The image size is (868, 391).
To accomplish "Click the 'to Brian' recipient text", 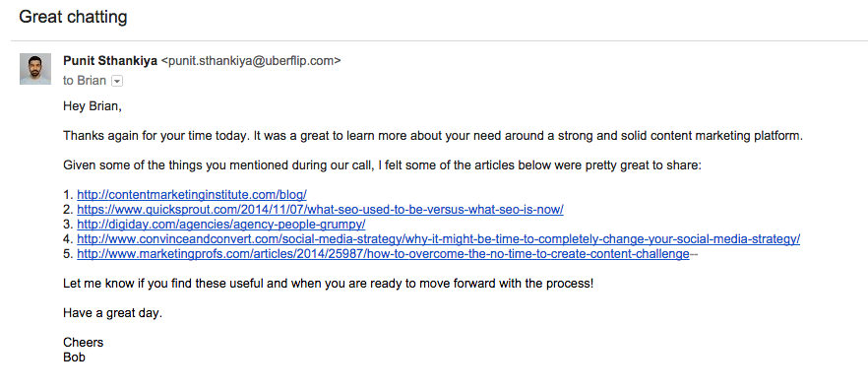I will [x=85, y=81].
